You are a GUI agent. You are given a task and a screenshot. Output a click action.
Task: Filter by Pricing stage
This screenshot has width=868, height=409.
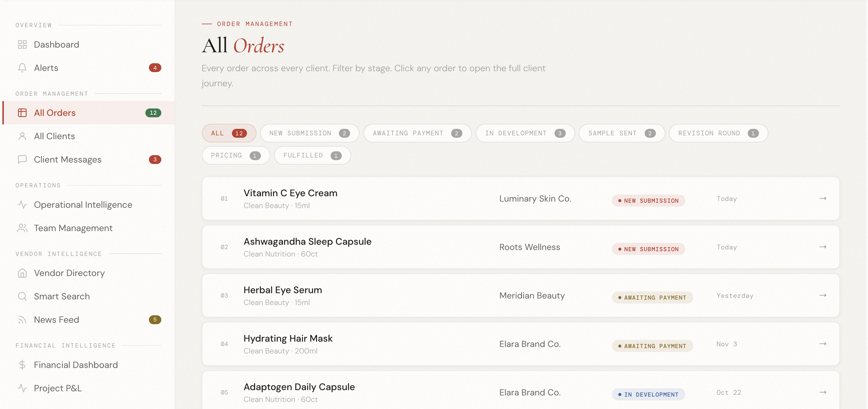(x=235, y=155)
